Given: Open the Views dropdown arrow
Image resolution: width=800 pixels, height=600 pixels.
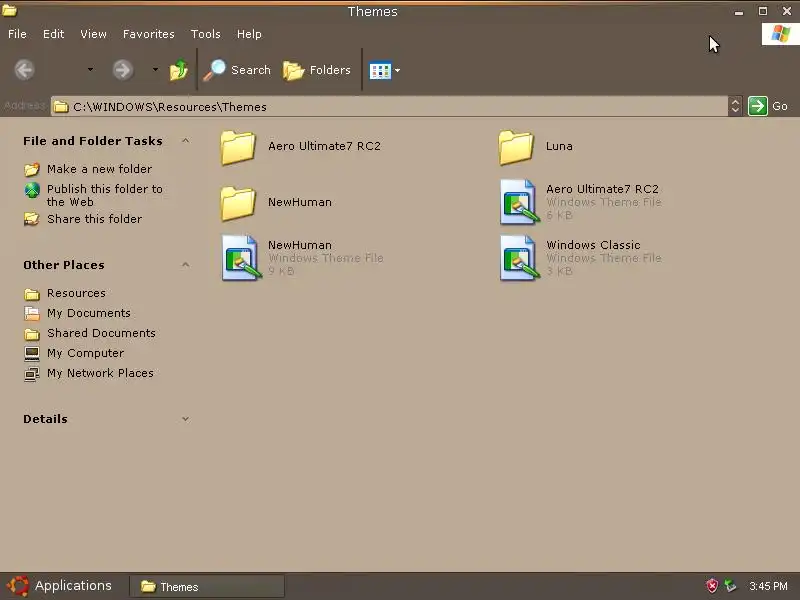Looking at the screenshot, I should pyautogui.click(x=397, y=70).
